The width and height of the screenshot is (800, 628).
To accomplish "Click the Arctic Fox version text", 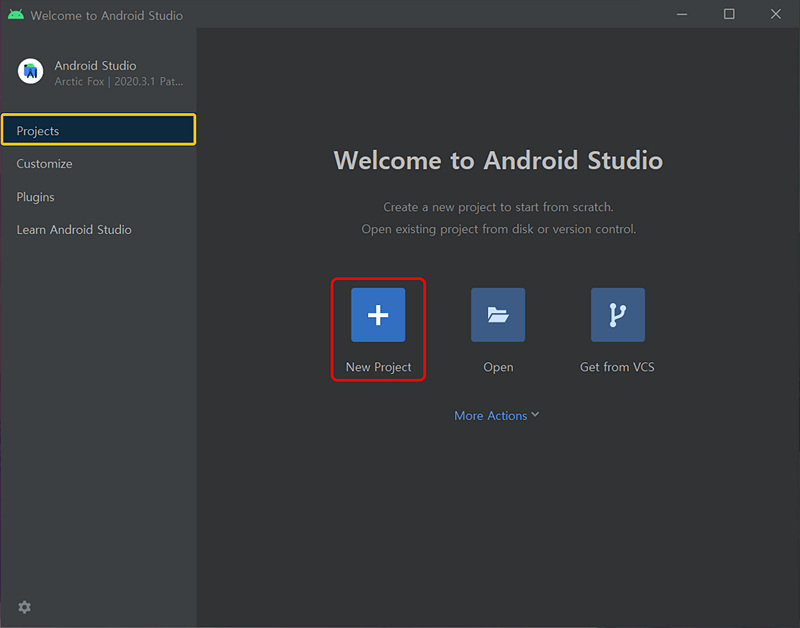I will click(119, 82).
